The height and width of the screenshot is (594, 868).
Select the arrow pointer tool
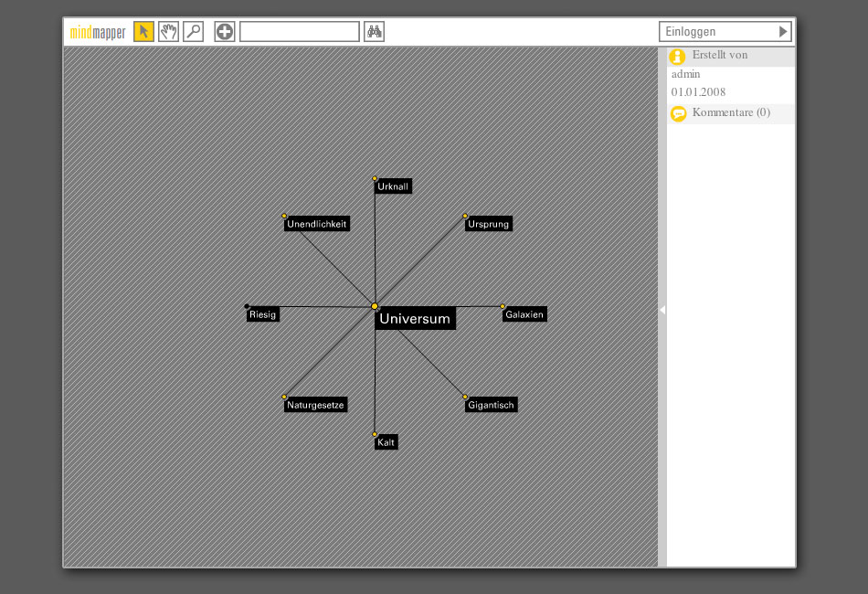[143, 32]
